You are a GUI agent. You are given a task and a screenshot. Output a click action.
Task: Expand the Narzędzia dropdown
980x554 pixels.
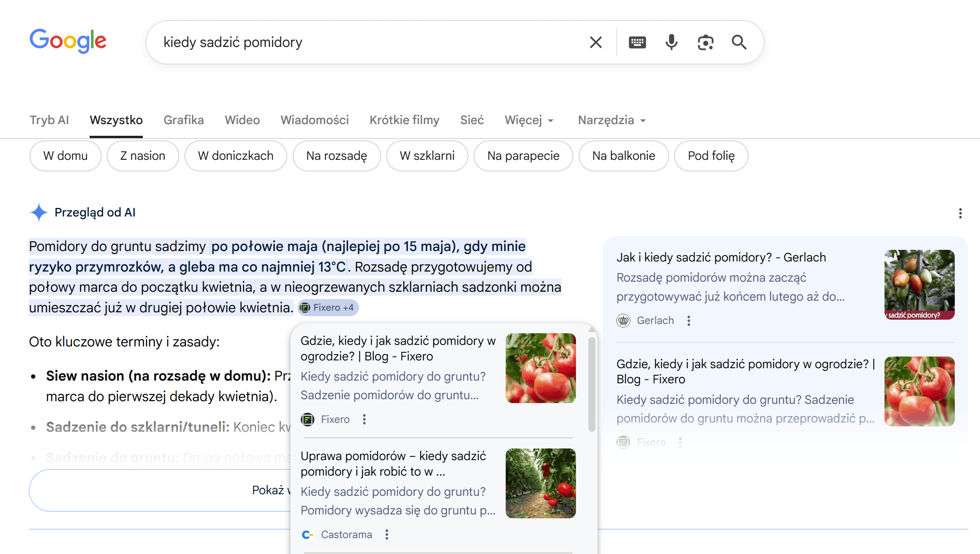[x=612, y=120]
